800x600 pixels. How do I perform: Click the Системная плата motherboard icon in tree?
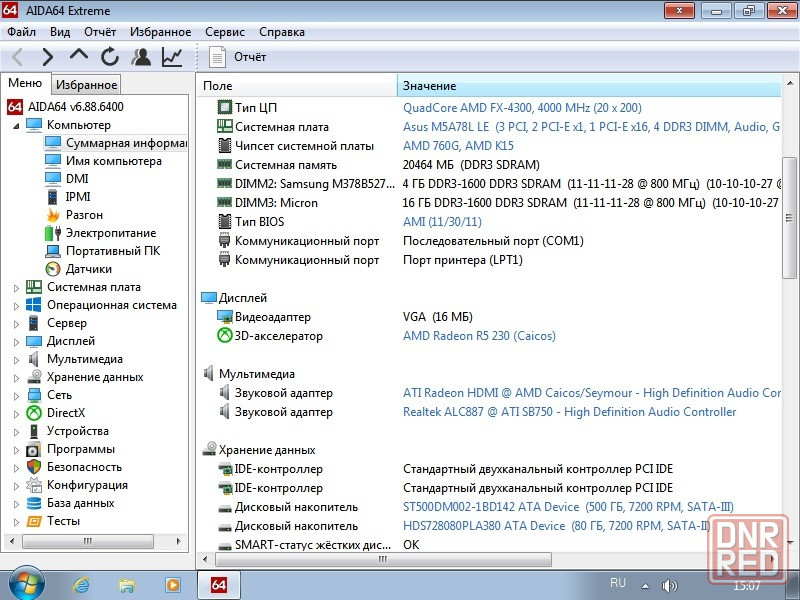(x=34, y=287)
